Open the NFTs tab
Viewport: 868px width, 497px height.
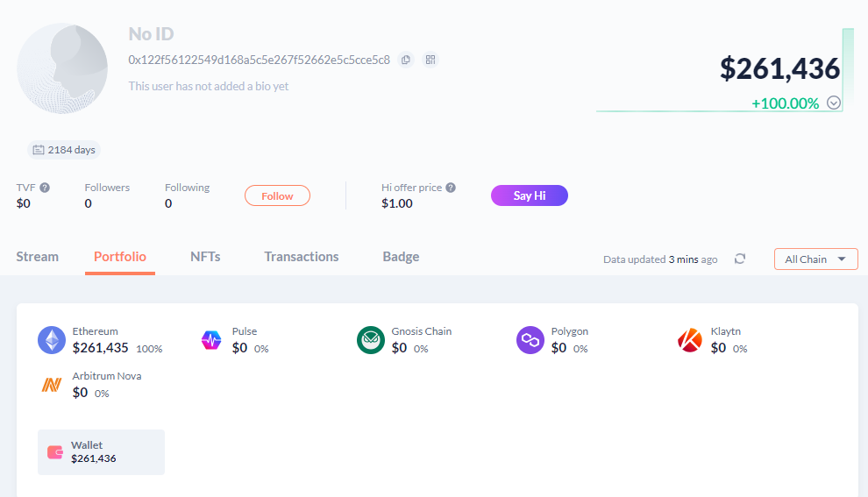[205, 257]
